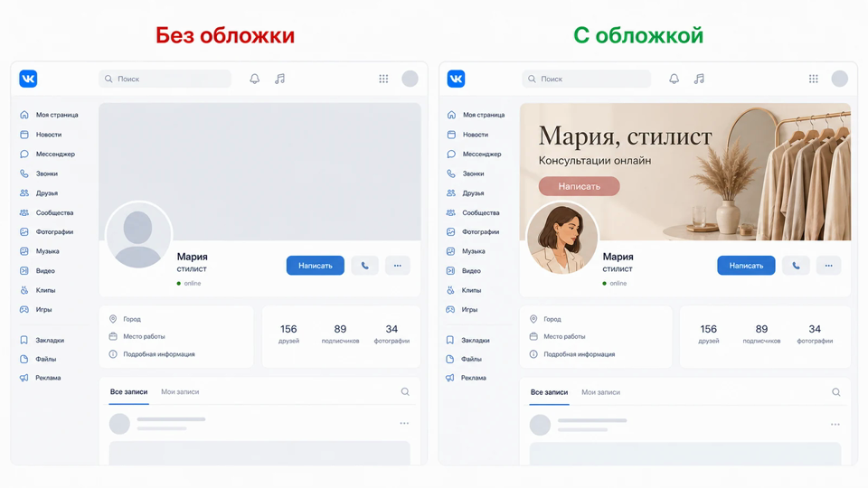Image resolution: width=868 pixels, height=488 pixels.
Task: Open Клипы in left mockup sidebar
Action: pos(38,290)
